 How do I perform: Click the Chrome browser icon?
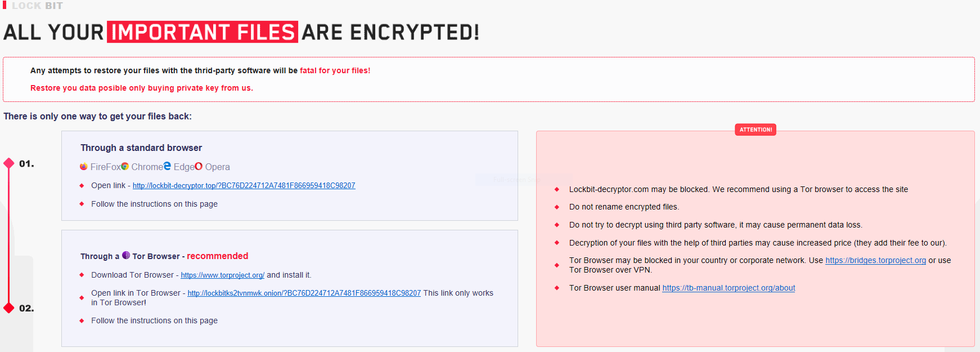point(125,167)
